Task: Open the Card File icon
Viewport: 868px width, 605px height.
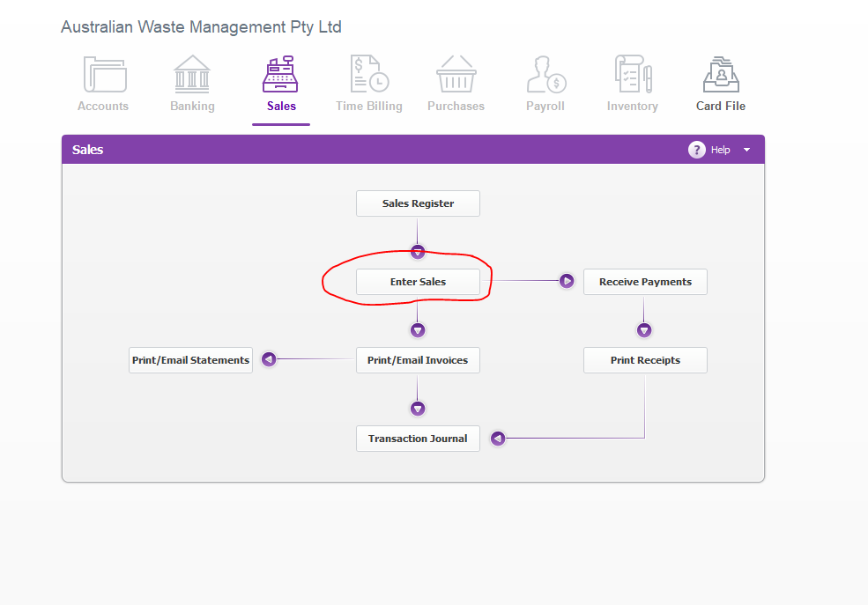Action: 721,74
